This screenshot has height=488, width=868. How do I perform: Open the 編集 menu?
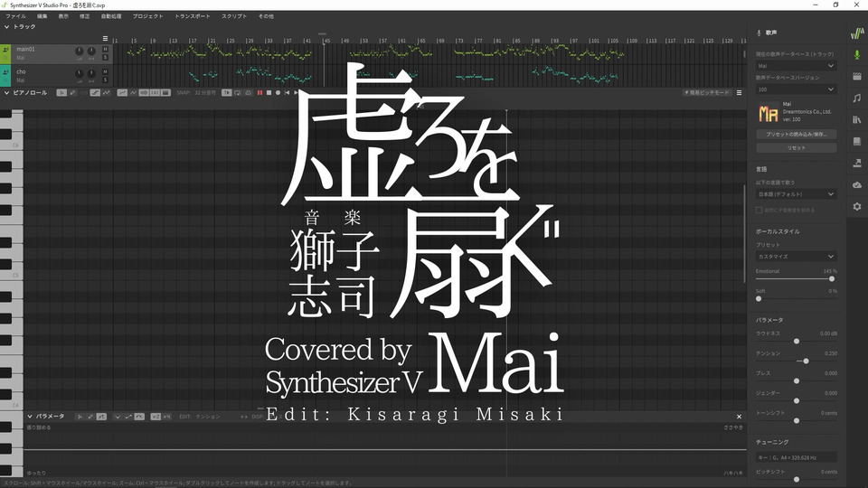(x=42, y=16)
